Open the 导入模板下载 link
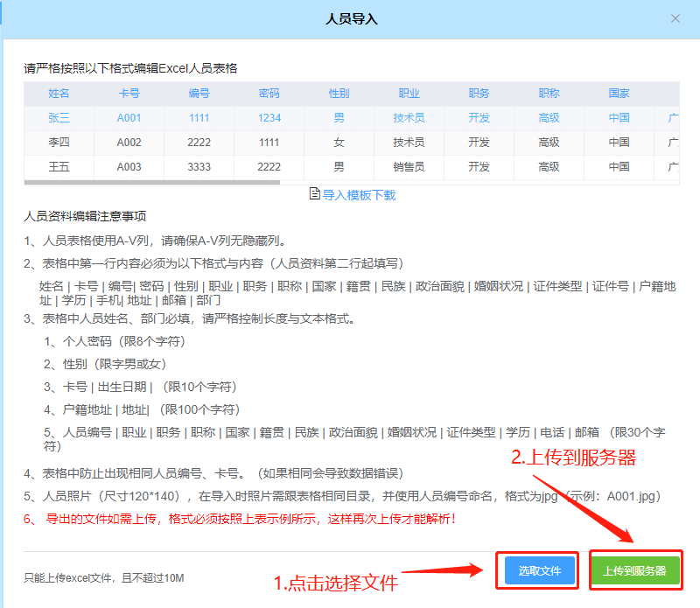 [359, 195]
